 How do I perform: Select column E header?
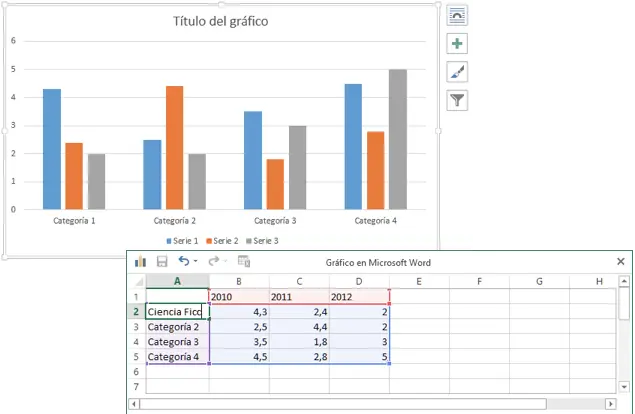click(419, 282)
